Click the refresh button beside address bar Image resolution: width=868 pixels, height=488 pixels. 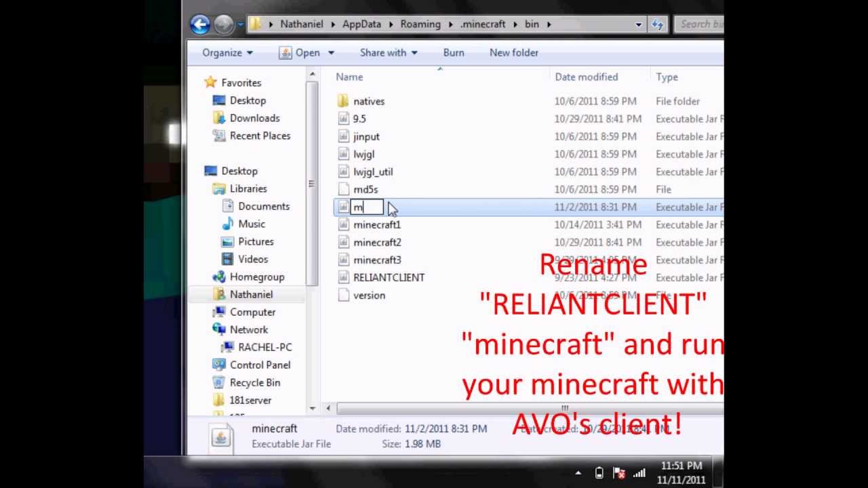657,24
